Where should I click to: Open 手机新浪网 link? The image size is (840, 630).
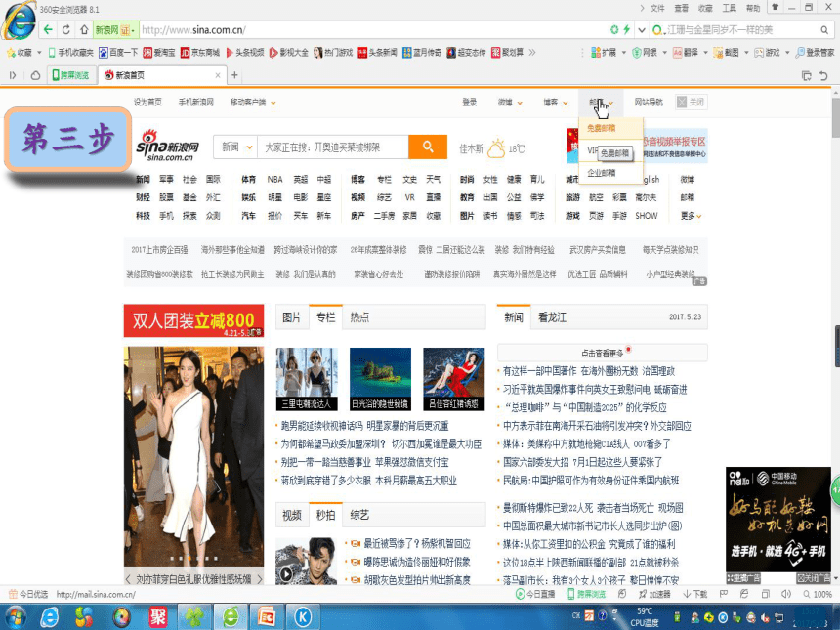[195, 103]
